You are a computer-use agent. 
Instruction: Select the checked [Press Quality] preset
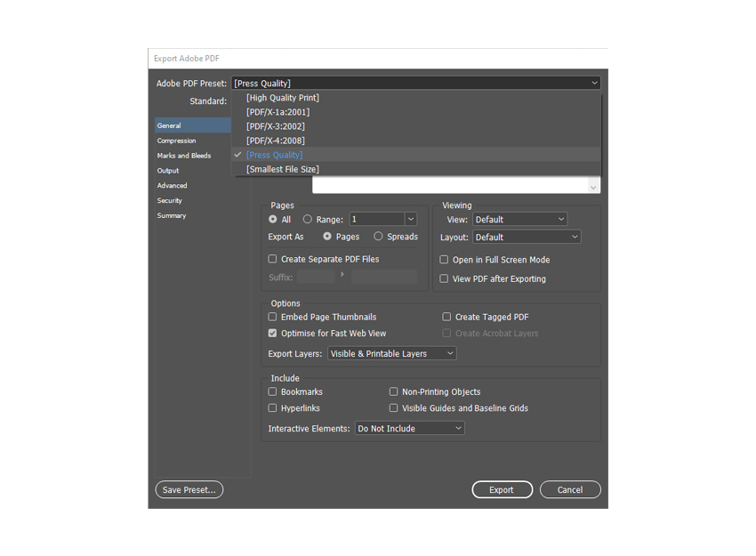point(416,155)
